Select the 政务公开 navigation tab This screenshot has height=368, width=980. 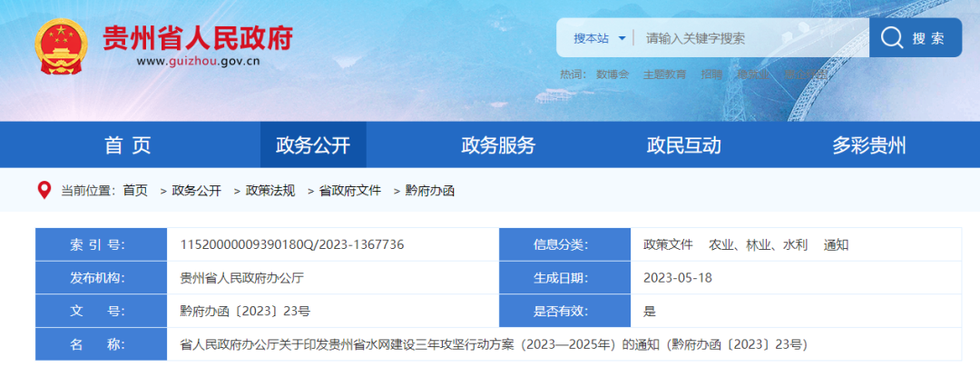[x=313, y=145]
